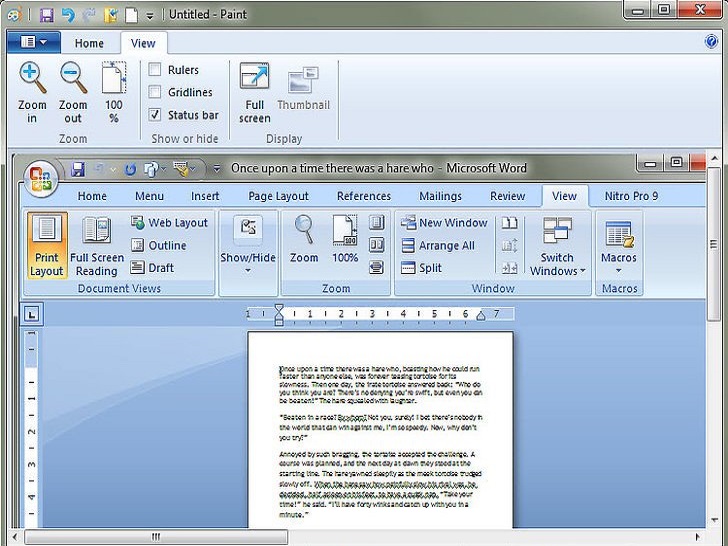728x546 pixels.
Task: Open Word Insert tab
Action: pos(205,196)
